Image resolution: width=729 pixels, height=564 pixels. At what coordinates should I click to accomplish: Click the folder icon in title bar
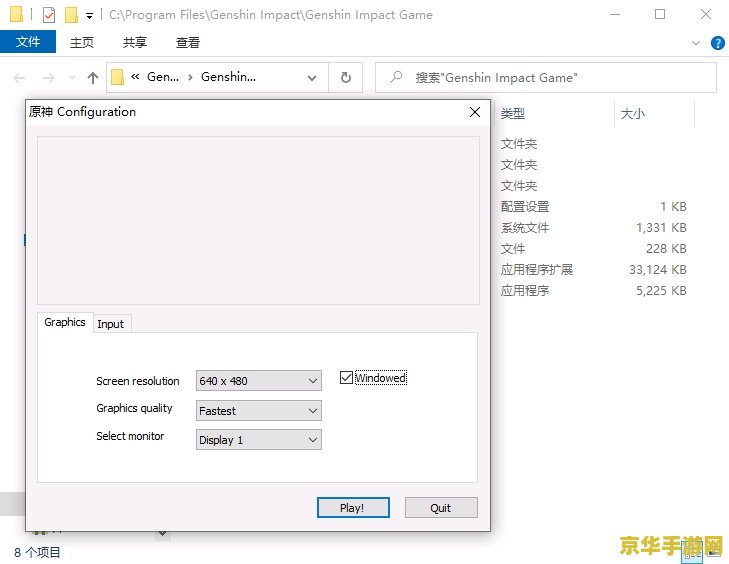point(16,14)
